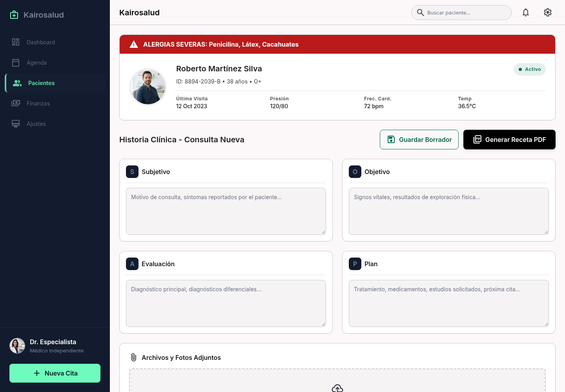Click the Ajustes sidebar icon
Screen dimensions: 565x392
point(16,124)
